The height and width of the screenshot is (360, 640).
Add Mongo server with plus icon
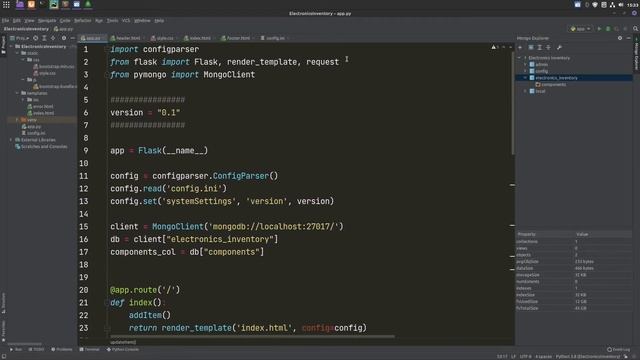[520, 47]
